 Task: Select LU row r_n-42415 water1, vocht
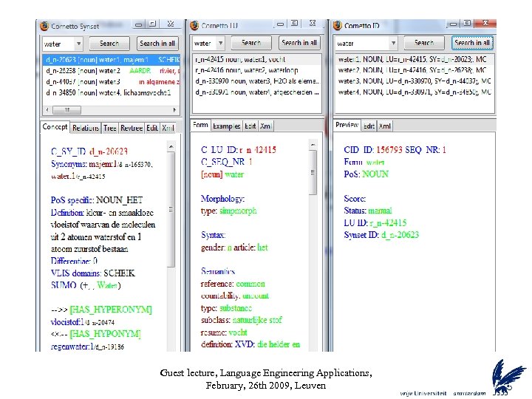(x=257, y=59)
